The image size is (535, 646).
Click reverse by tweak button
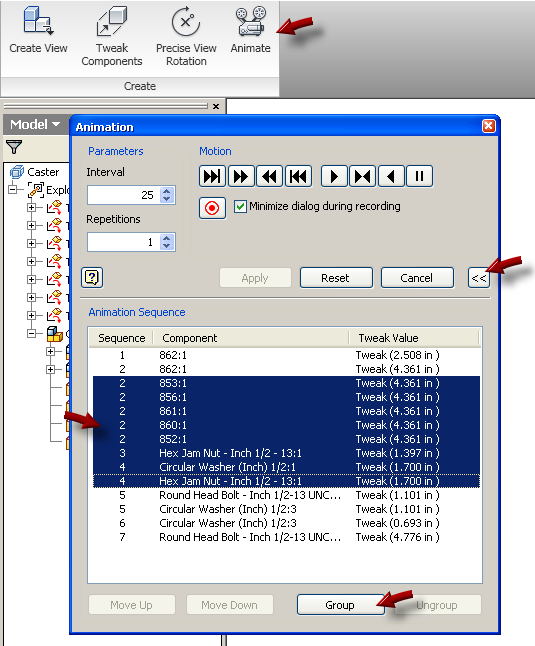(298, 176)
